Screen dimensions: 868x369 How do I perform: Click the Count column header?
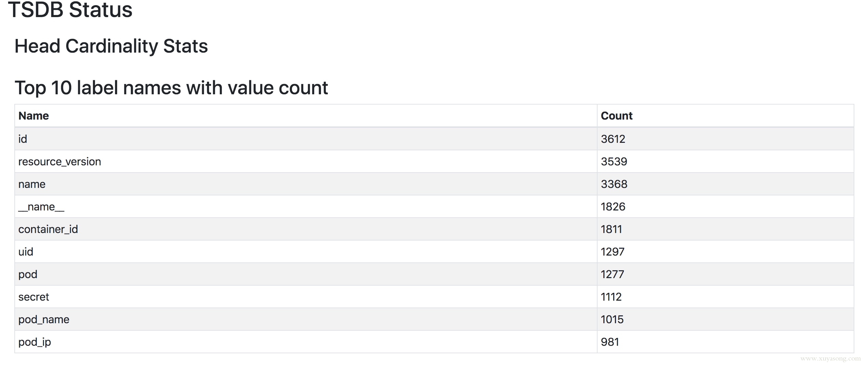click(x=616, y=116)
